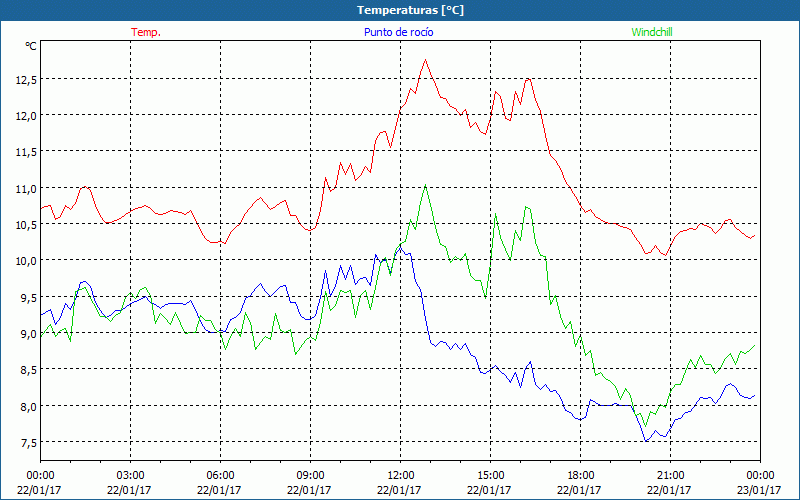Click the 8,0 y-axis value
800x500 pixels.
point(29,407)
